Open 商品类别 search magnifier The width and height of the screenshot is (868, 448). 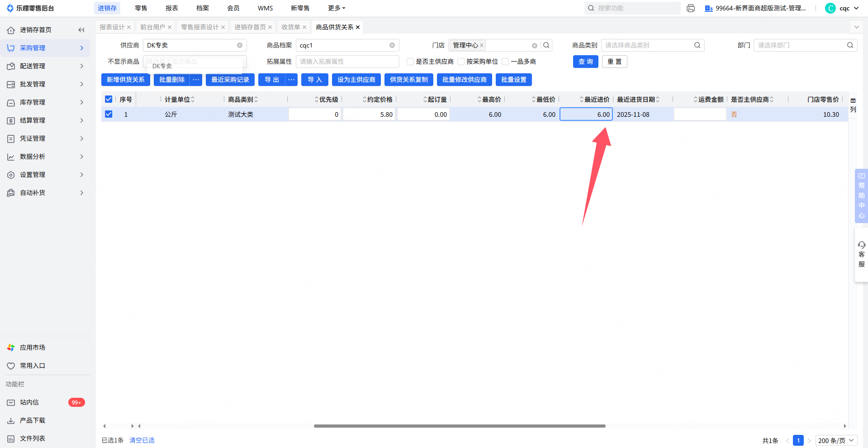coord(697,45)
